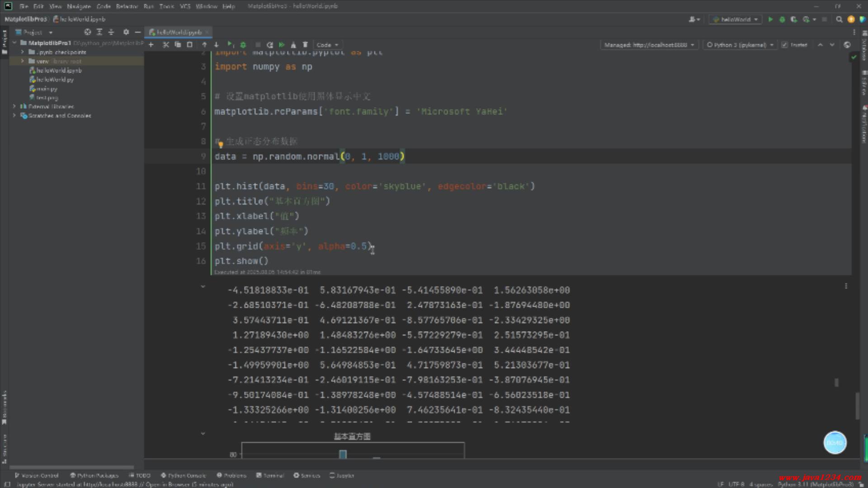
Task: Move the cell down with the arrow icon
Action: pos(217,45)
